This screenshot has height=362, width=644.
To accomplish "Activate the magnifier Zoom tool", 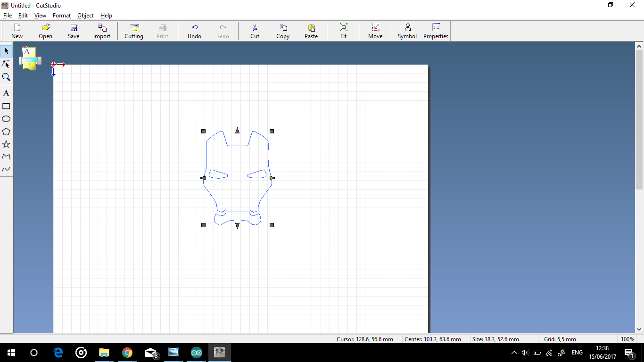I will pyautogui.click(x=6, y=77).
